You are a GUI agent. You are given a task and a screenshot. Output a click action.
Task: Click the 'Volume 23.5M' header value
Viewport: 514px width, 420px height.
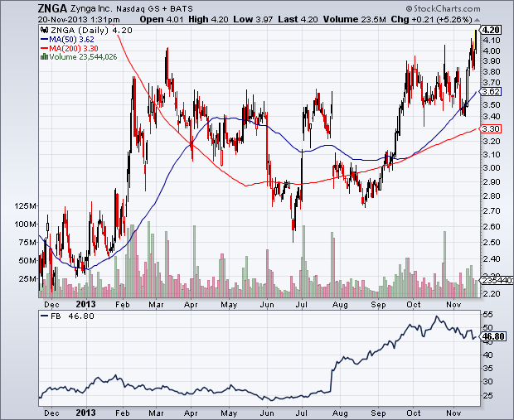[354, 20]
